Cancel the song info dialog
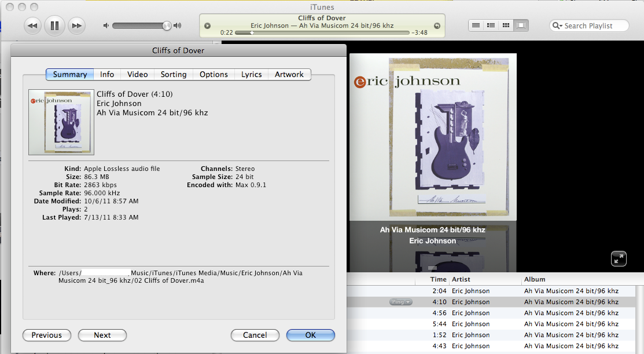 tap(255, 335)
